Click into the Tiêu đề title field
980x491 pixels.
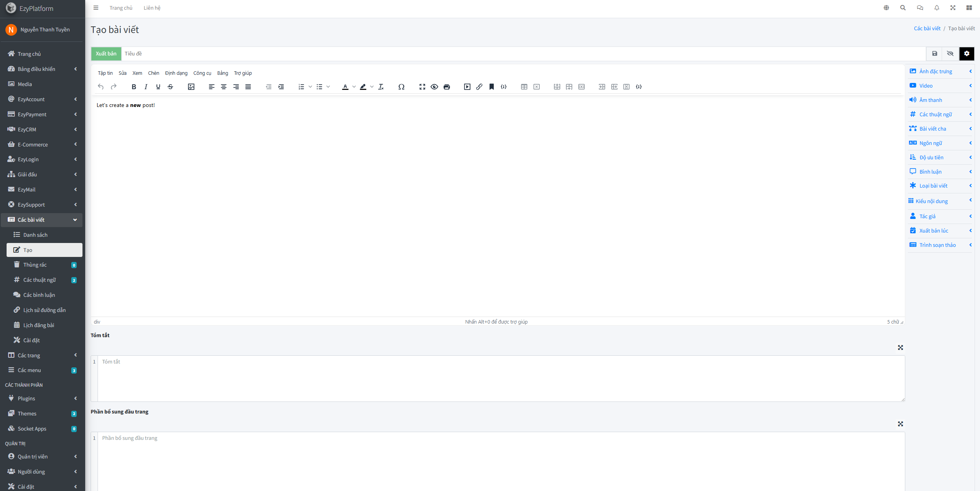[x=523, y=53]
